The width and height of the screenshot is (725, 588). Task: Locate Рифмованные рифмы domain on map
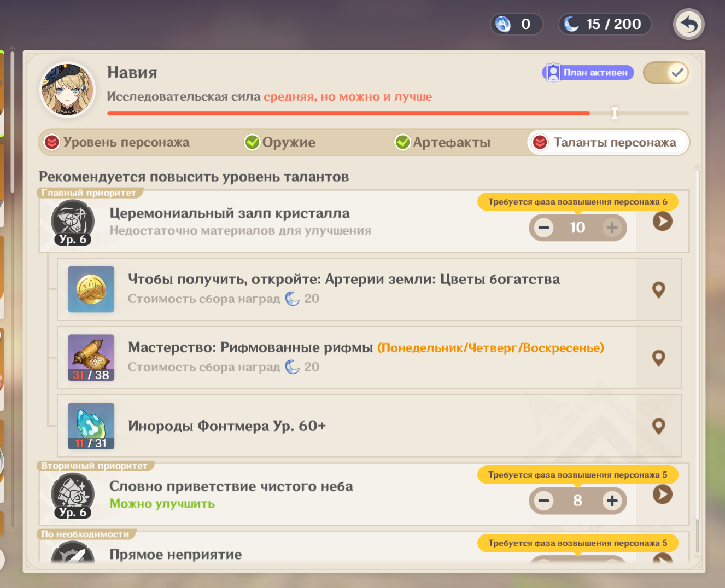(x=659, y=358)
